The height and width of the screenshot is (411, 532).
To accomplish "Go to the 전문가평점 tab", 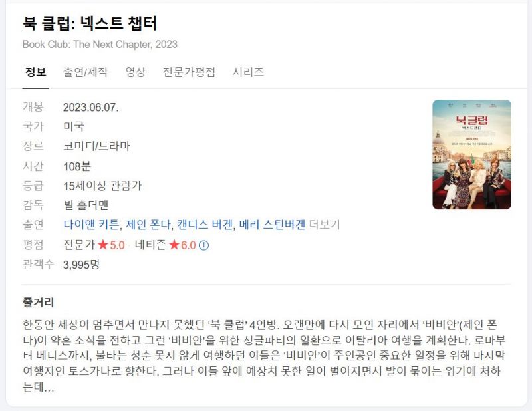I will [189, 72].
